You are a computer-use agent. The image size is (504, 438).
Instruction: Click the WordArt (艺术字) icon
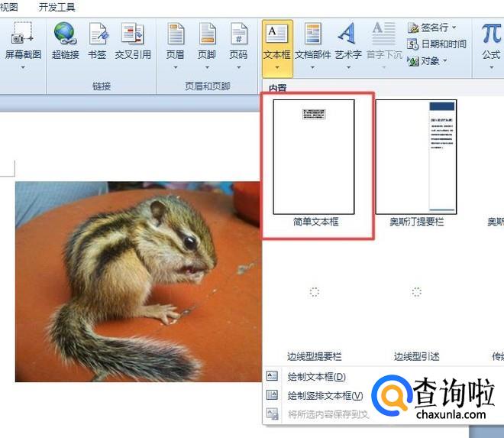pos(347,33)
